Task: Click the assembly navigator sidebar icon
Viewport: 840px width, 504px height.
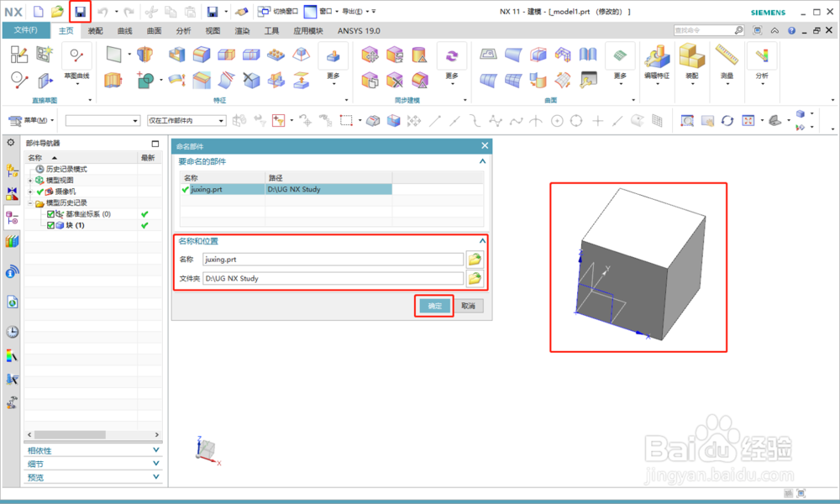Action: click(x=12, y=171)
